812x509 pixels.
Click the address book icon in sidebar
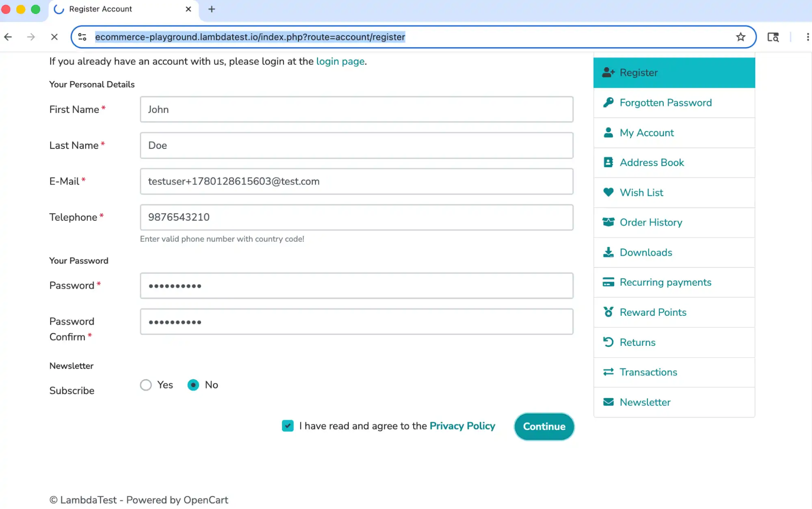click(x=608, y=162)
